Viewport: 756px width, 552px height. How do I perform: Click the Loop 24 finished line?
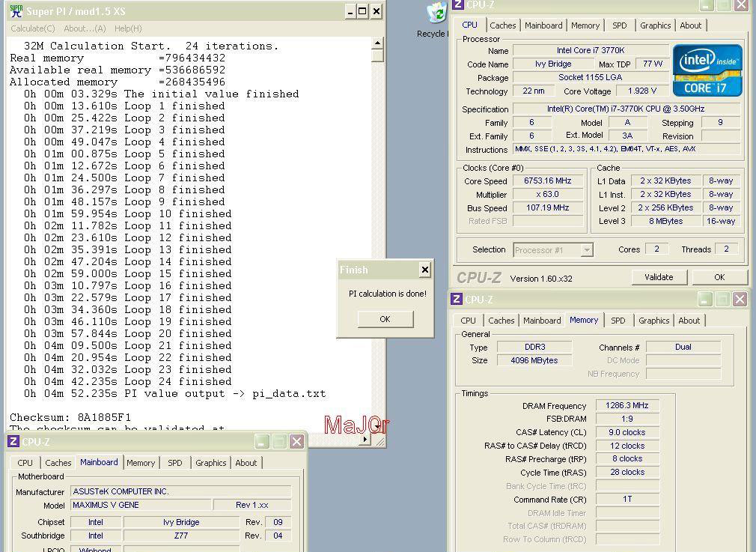128,382
